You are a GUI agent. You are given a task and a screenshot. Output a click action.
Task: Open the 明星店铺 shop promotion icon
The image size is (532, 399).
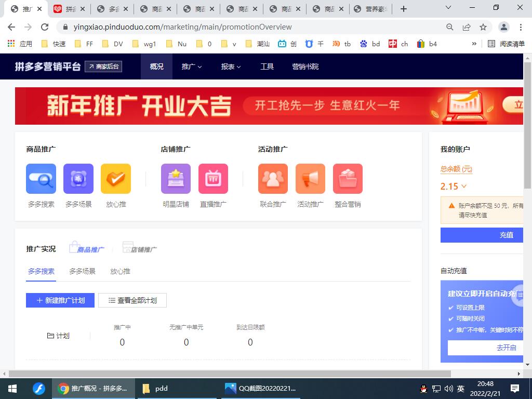click(x=176, y=179)
